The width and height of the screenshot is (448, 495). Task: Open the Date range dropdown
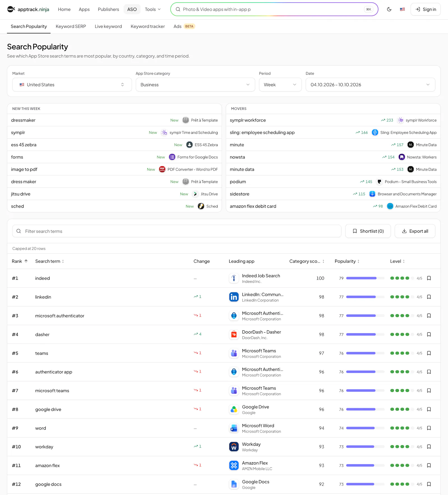(370, 85)
